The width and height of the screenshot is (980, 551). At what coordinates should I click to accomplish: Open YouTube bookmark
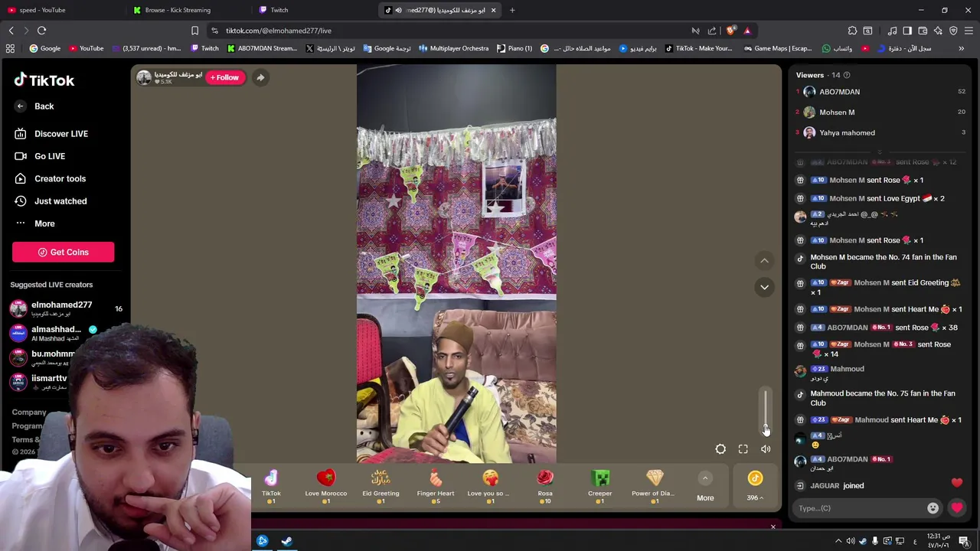click(87, 48)
